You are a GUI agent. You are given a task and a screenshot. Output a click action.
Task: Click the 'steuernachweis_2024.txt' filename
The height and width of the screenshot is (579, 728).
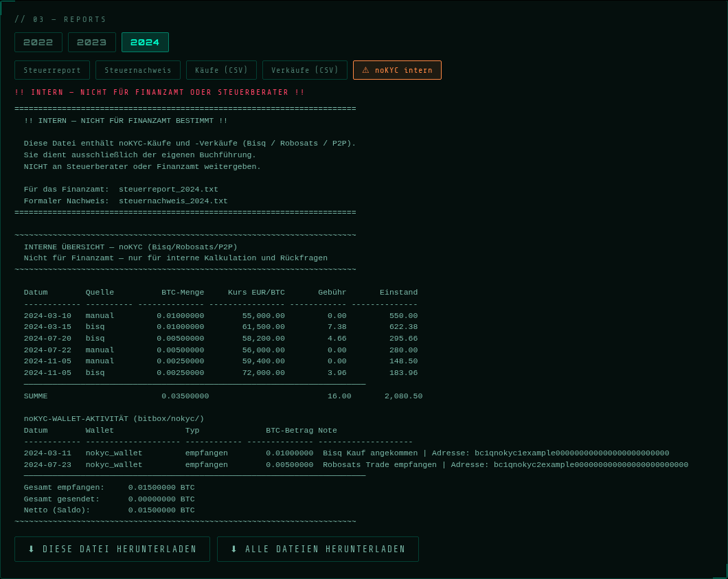(173, 201)
